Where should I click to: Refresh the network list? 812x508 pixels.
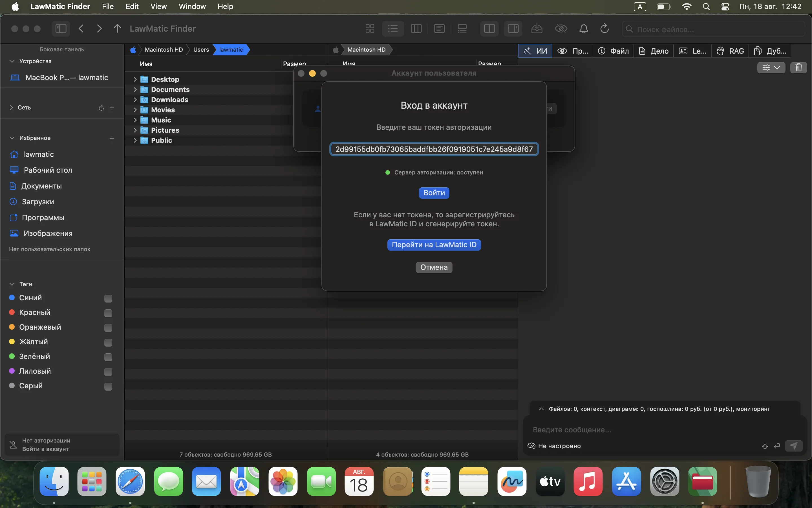click(101, 108)
